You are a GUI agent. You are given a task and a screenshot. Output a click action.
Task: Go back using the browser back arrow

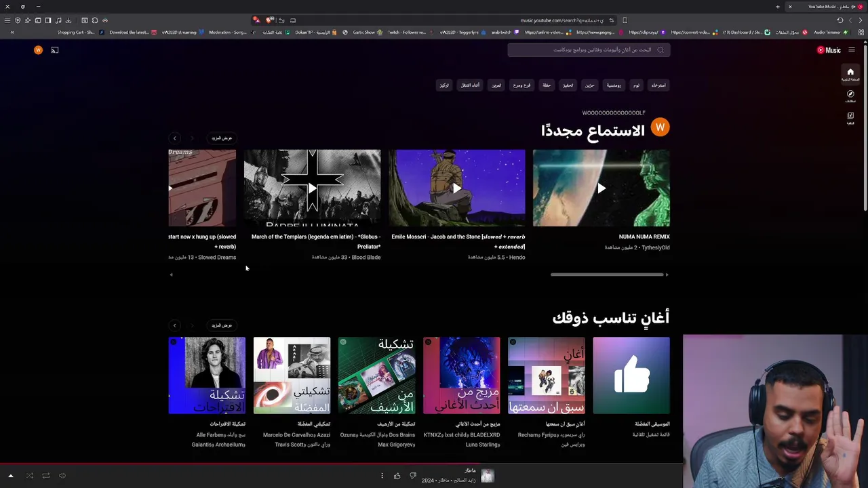pos(861,20)
